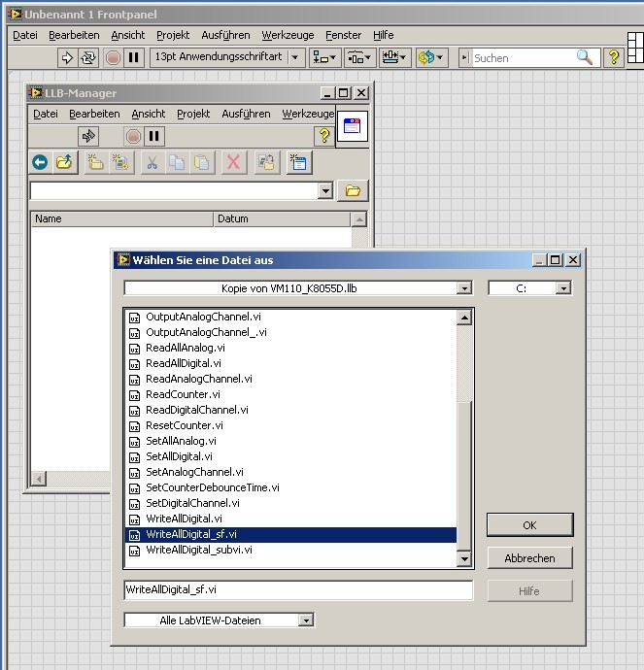Click the new folder icon in LLB-Manager

tap(96, 162)
